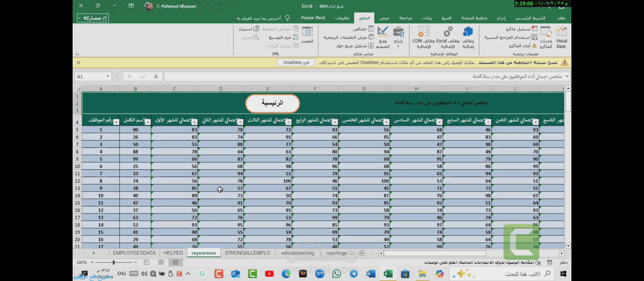Image resolution: width=644 pixels, height=281 pixels.
Task: Open Excel Add-ins gear icon
Action: [x=448, y=38]
